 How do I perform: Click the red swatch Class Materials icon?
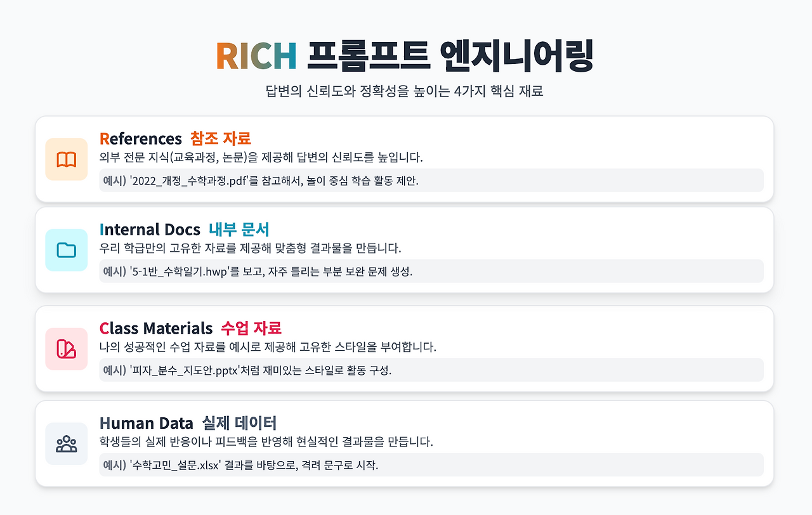[x=67, y=349]
